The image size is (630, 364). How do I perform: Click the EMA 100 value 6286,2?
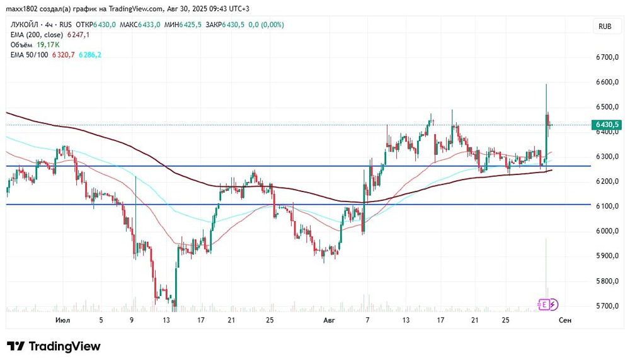(90, 55)
